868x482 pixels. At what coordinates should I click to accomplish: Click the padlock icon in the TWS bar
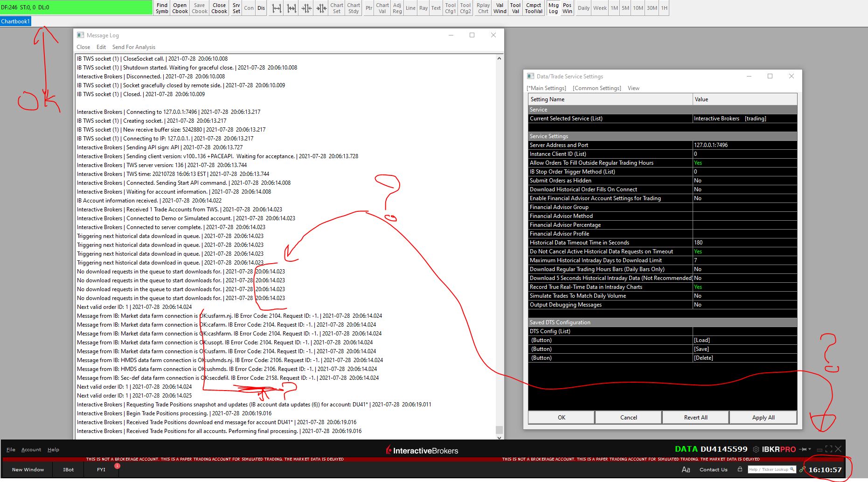740,469
